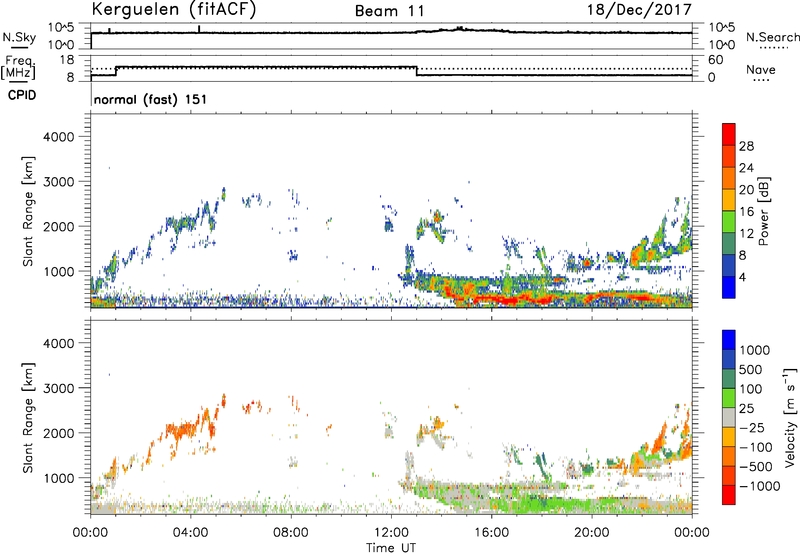Click the "18" tick on frequency axis
800x554 pixels.
pos(67,60)
